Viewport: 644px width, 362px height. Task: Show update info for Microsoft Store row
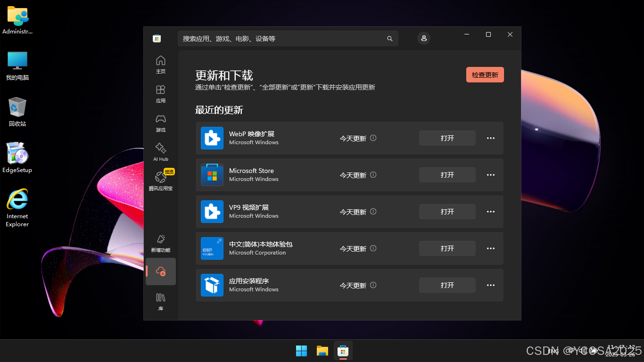click(373, 175)
